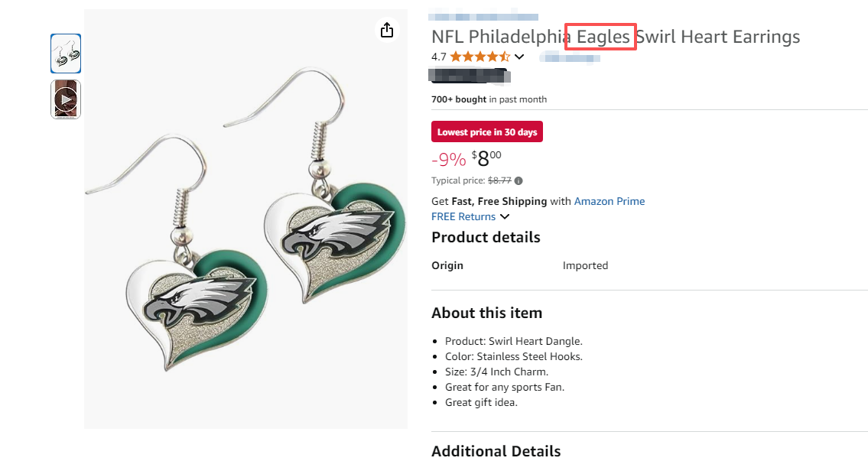Click the $8.00 price

tap(486, 158)
